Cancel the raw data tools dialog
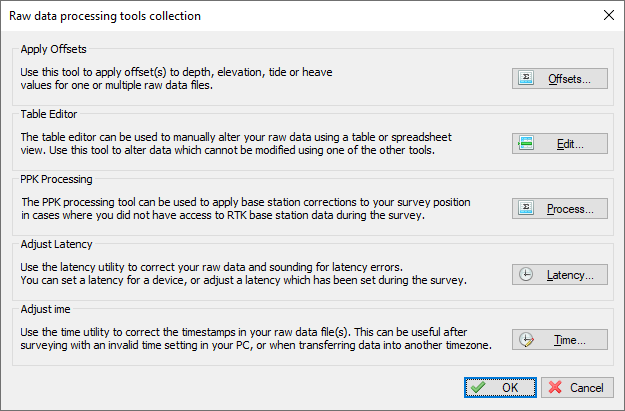 [x=577, y=387]
